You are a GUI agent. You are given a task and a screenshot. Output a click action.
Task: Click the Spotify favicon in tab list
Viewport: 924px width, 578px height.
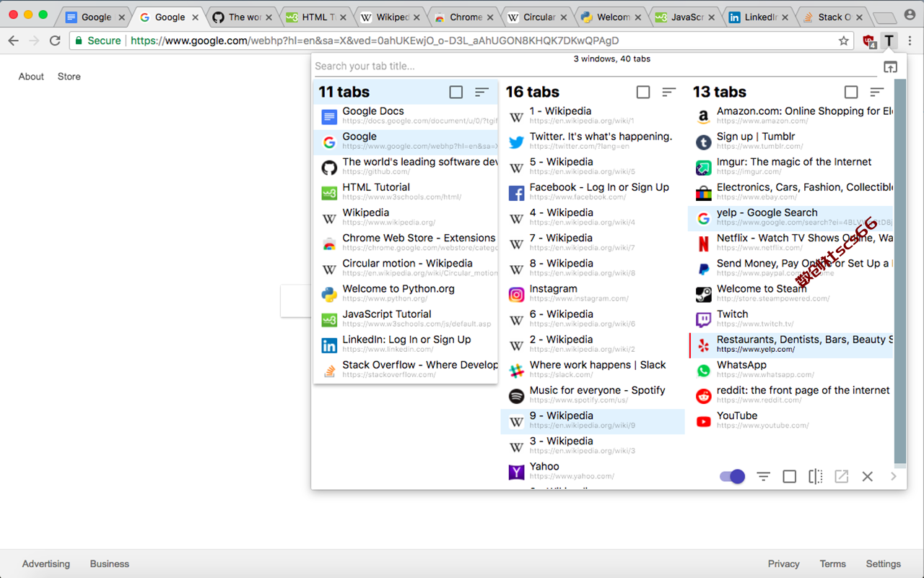pos(516,396)
